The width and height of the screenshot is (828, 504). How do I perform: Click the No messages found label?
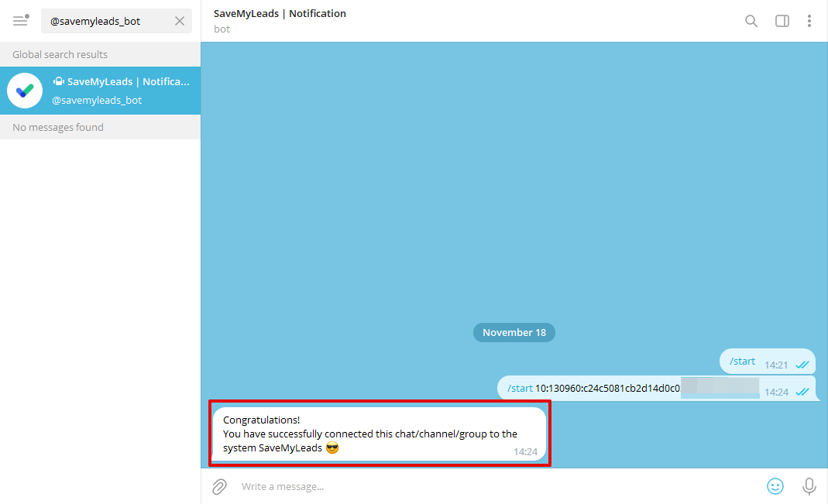click(x=58, y=127)
